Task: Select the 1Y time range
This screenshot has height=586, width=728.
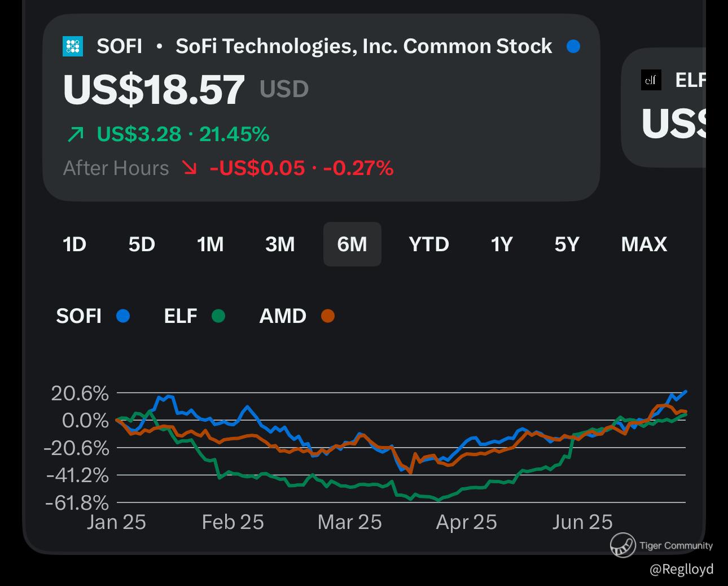Action: point(502,244)
